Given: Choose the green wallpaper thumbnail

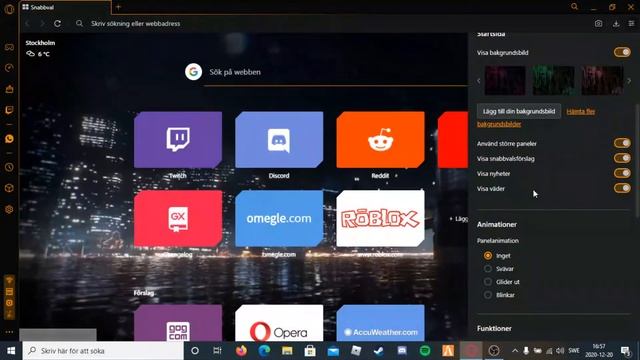Looking at the screenshot, I should point(553,81).
